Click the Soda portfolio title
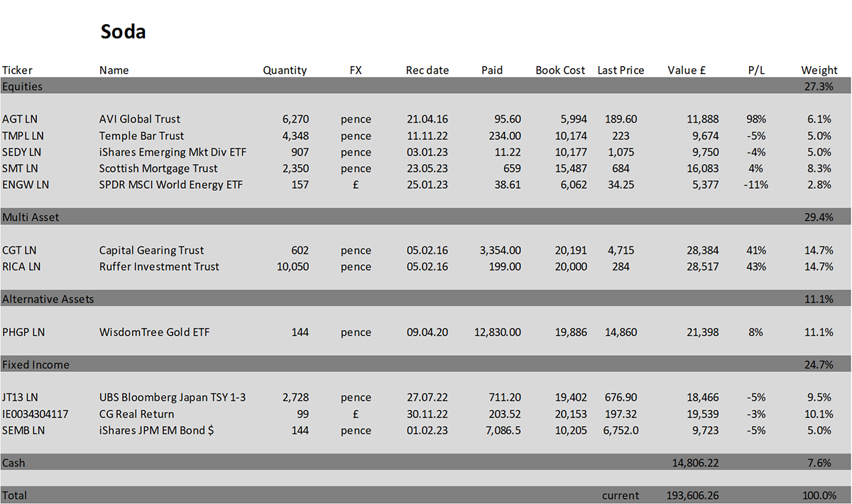Viewport: 852px width, 504px height. pyautogui.click(x=123, y=31)
